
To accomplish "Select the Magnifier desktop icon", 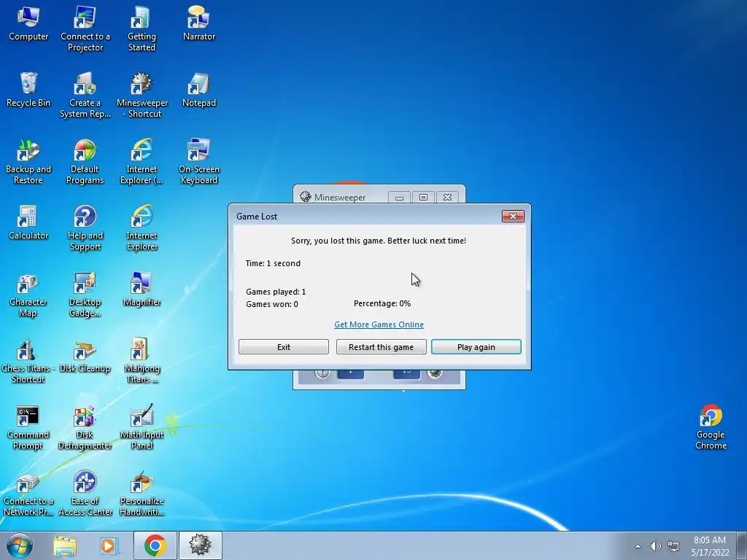I will click(x=142, y=289).
